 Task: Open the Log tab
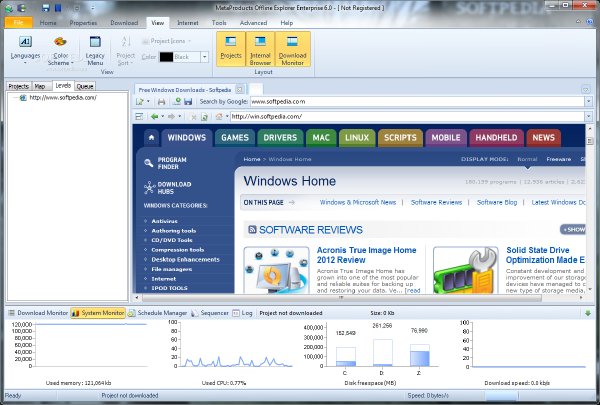(243, 313)
